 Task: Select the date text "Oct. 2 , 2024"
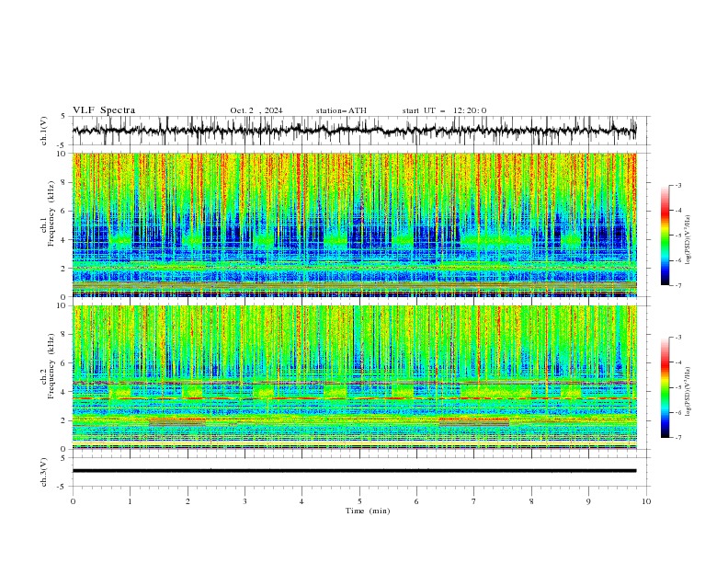(x=256, y=110)
